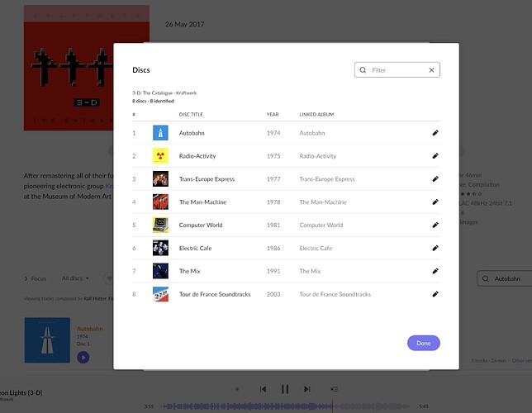532x413 pixels.
Task: Edit the Electric Cafe disc entry
Action: (435, 248)
